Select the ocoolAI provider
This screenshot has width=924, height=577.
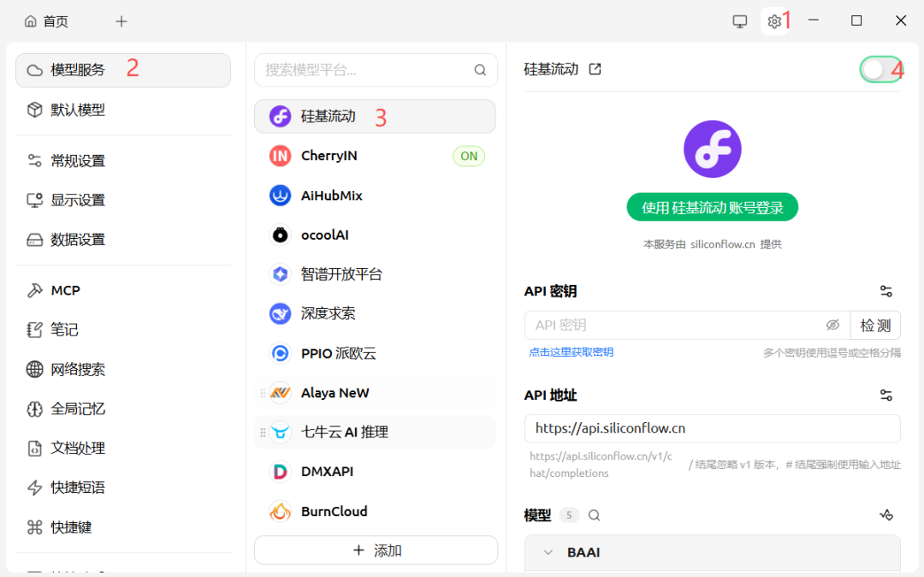coord(375,235)
